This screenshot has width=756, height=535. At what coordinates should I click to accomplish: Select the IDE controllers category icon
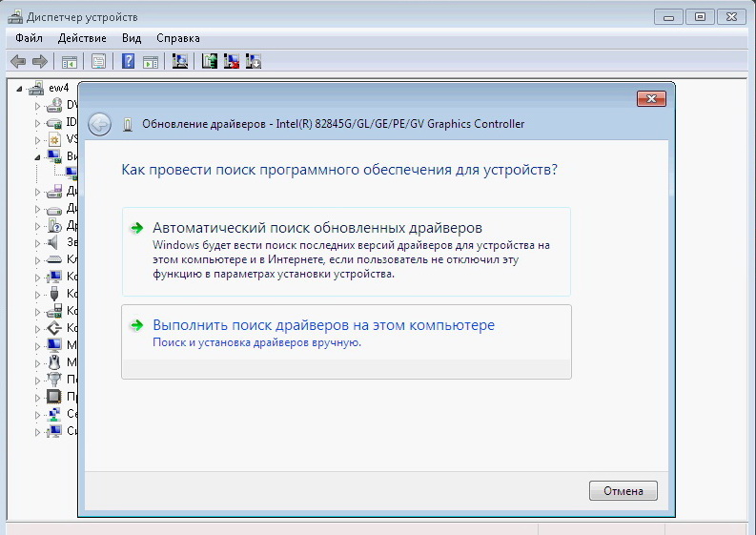(54, 122)
